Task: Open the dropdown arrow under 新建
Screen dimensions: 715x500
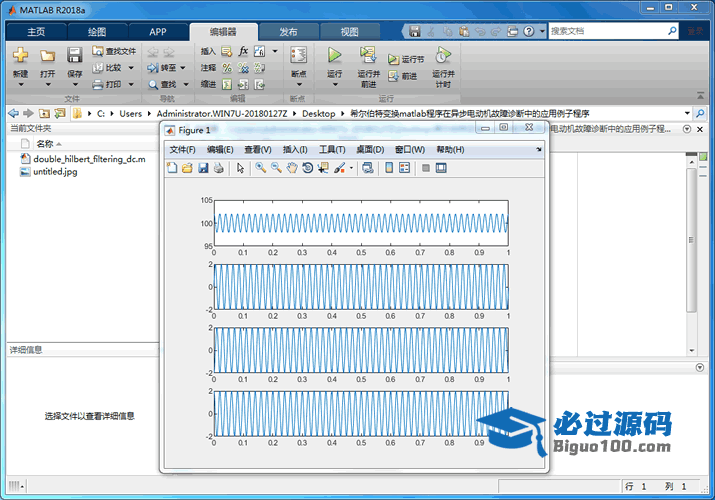Action: click(21, 85)
